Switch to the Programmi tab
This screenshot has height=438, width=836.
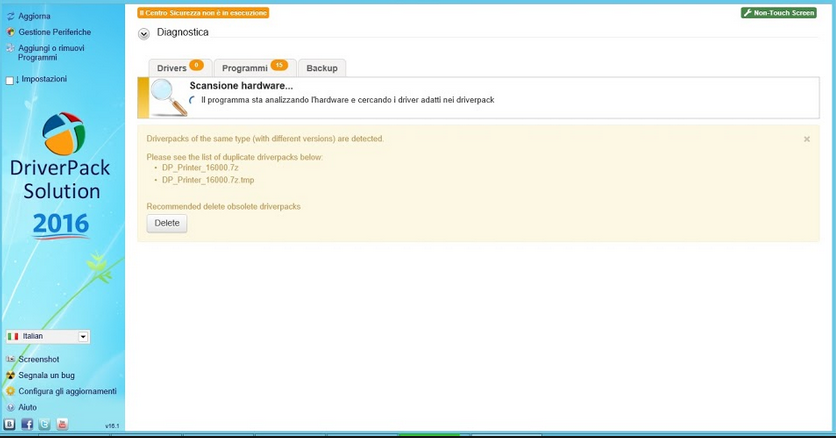(255, 68)
